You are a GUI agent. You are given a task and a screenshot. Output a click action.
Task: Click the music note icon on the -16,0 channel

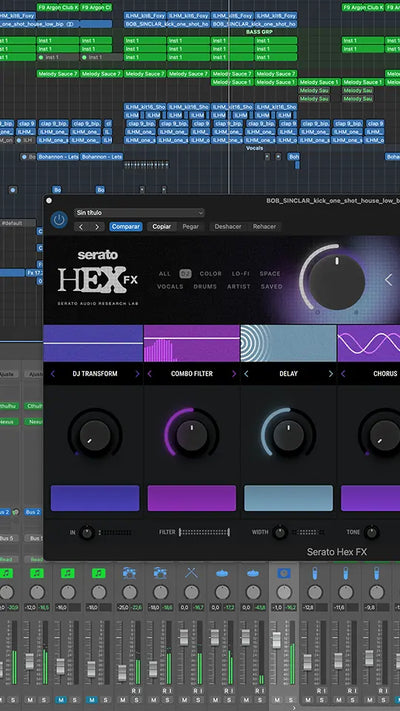pos(68,573)
